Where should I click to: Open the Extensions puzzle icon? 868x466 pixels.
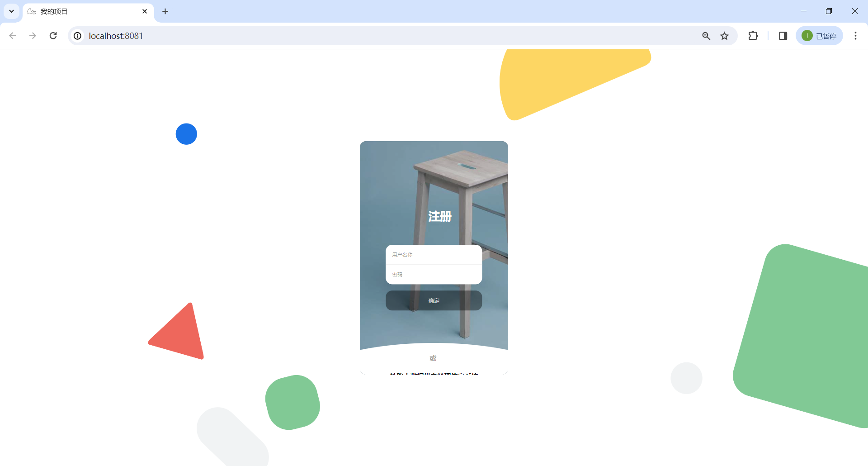click(753, 36)
